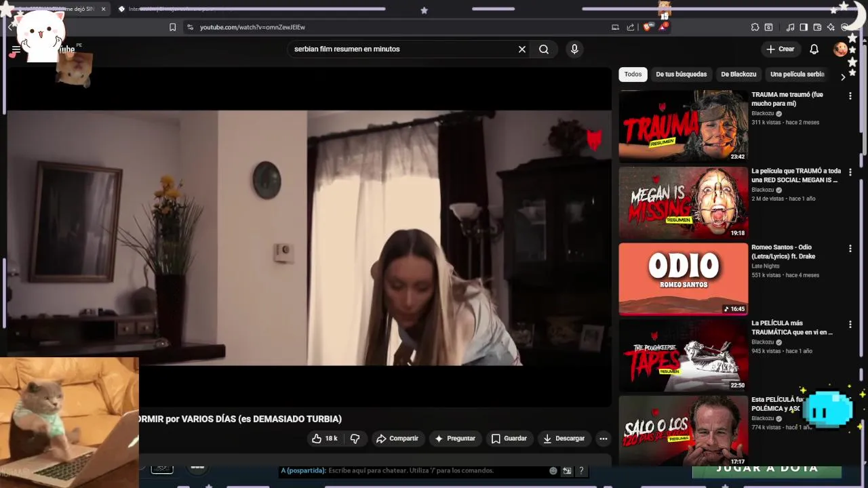Click the main video player
The width and height of the screenshot is (868, 488).
tap(309, 237)
